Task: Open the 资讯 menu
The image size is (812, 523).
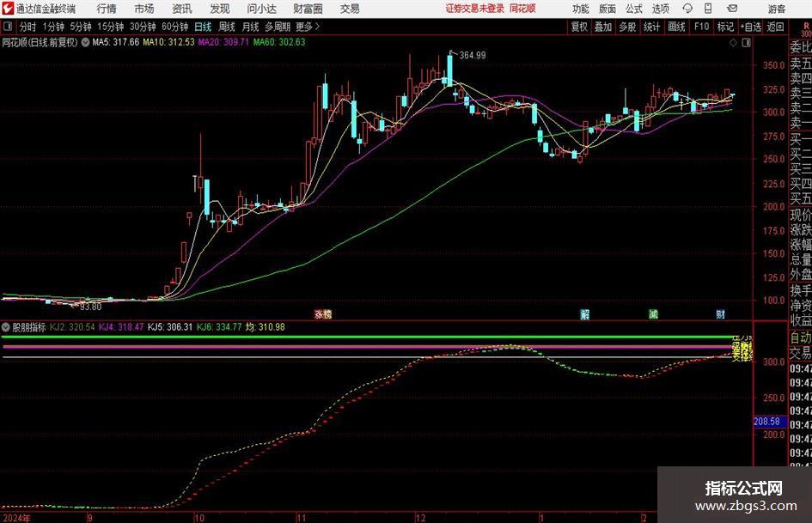Action: tap(182, 9)
